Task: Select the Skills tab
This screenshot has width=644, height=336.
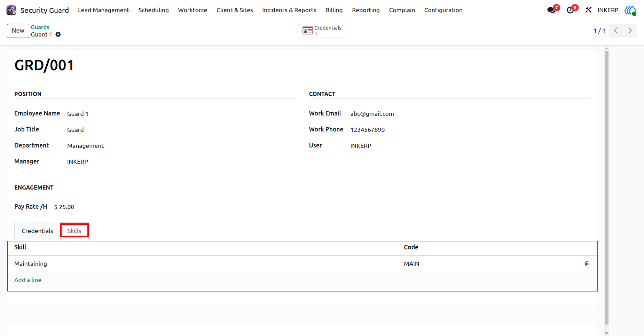Action: pyautogui.click(x=74, y=231)
